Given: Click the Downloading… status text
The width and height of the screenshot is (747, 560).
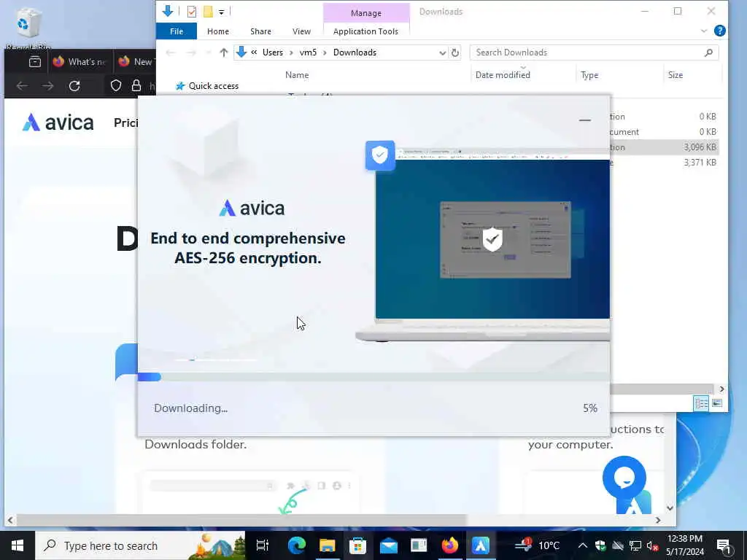Looking at the screenshot, I should (190, 408).
